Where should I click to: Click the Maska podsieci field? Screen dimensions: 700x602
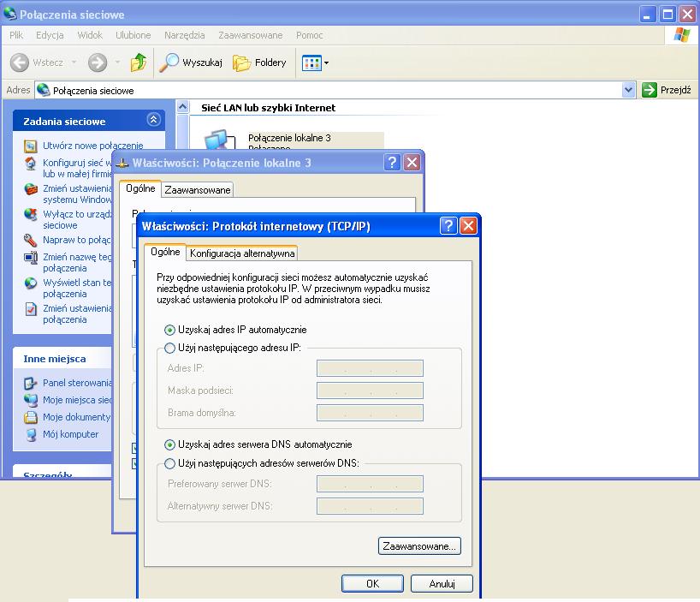(x=370, y=390)
